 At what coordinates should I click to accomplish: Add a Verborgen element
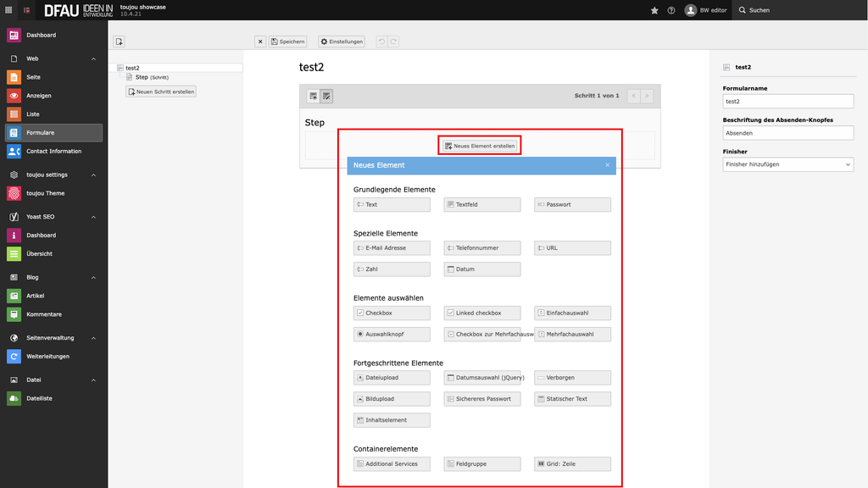point(572,378)
